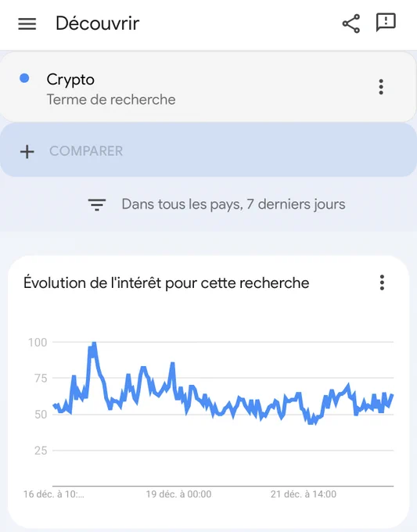Tap the share icon
Image resolution: width=417 pixels, height=532 pixels.
tap(350, 23)
